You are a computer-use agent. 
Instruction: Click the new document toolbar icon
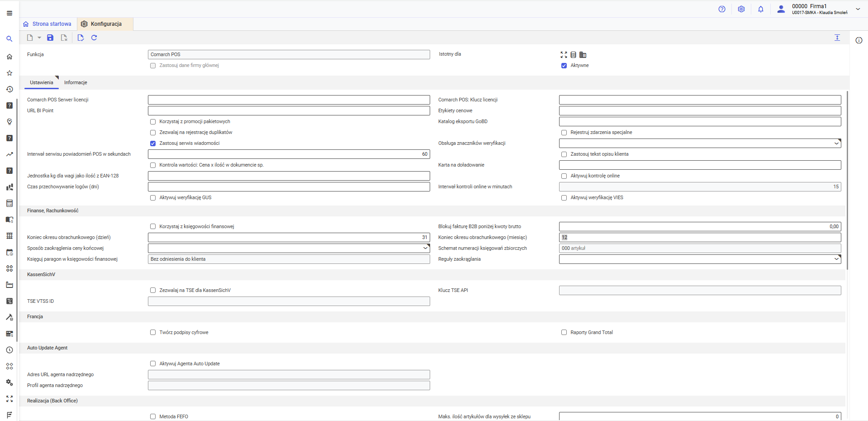[x=30, y=38]
